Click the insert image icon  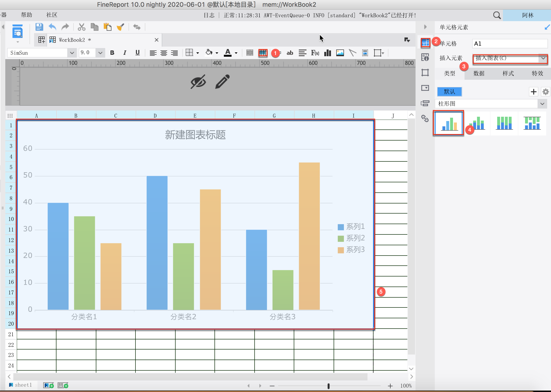click(340, 53)
